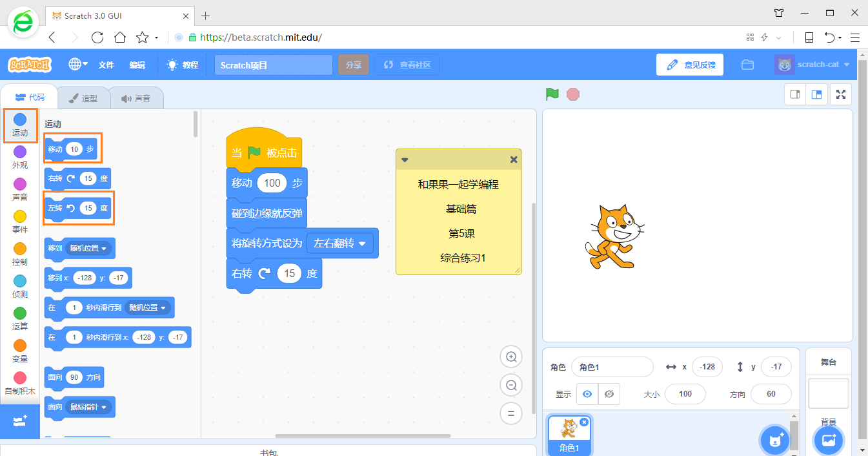The height and width of the screenshot is (456, 868).
Task: Switch to small stage layout
Action: (795, 94)
